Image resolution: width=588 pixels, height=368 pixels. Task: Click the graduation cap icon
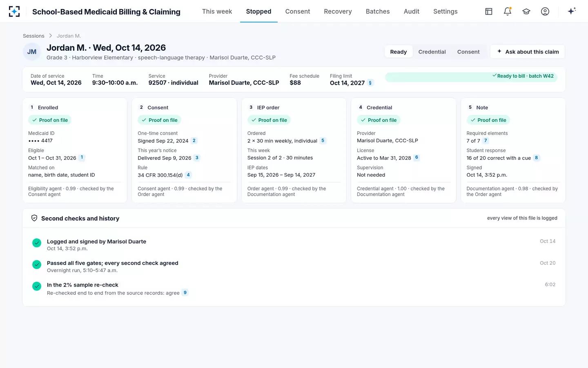pyautogui.click(x=526, y=11)
